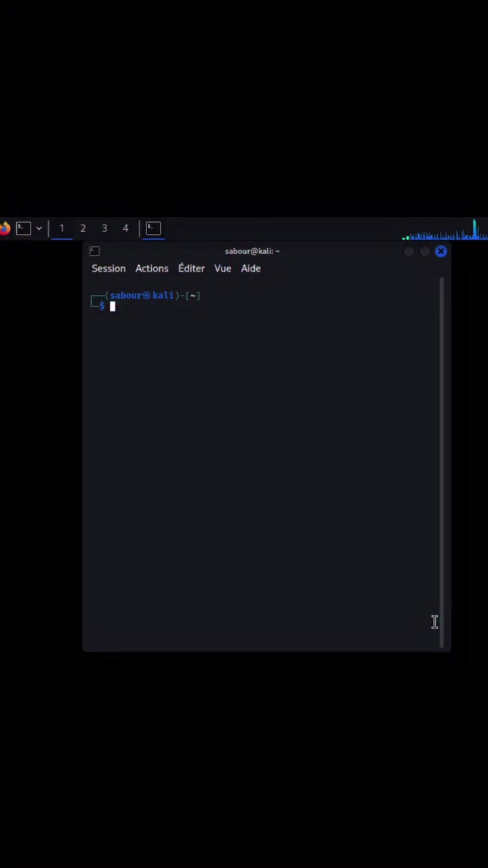
Task: Select the running terminal taskbar item
Action: tap(153, 229)
